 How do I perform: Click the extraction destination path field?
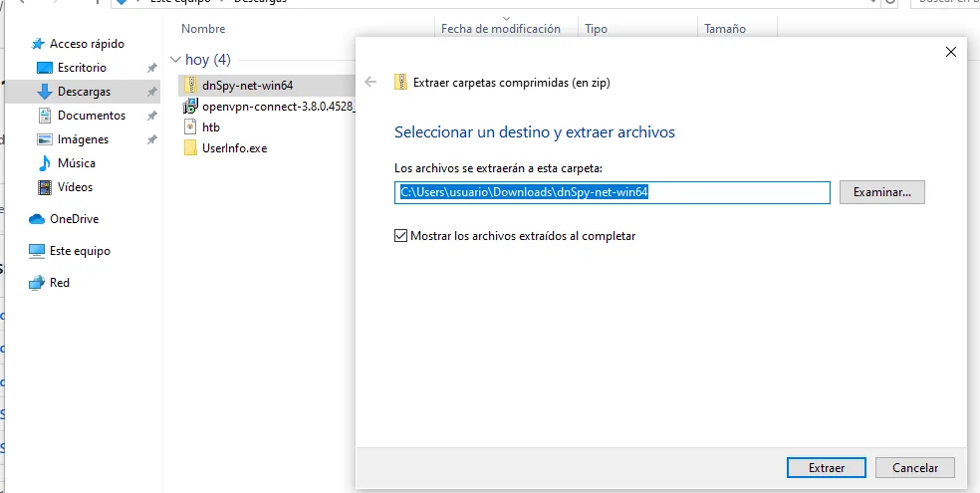612,192
